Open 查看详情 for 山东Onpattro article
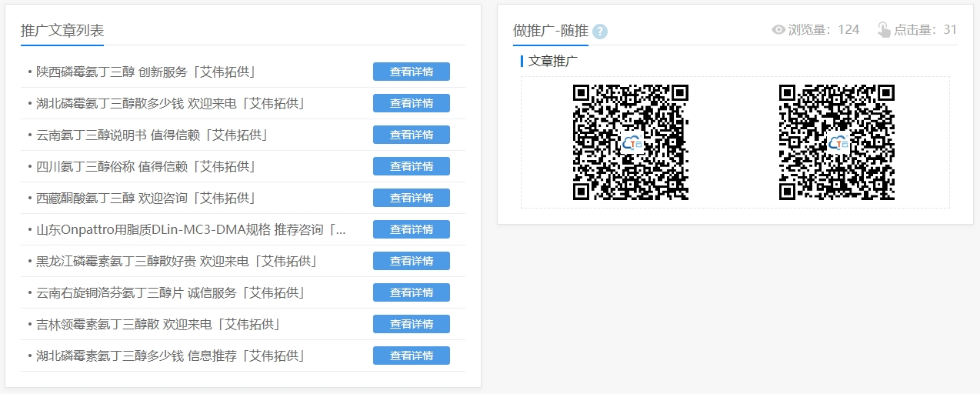The image size is (980, 394). (x=411, y=229)
